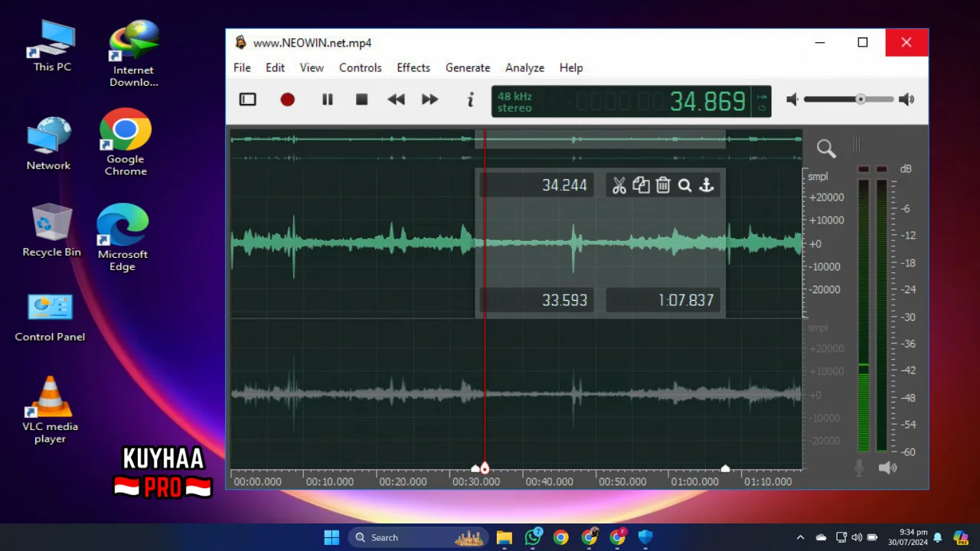The image size is (980, 551).
Task: Click the red playhead marker on the timeline
Action: point(485,468)
